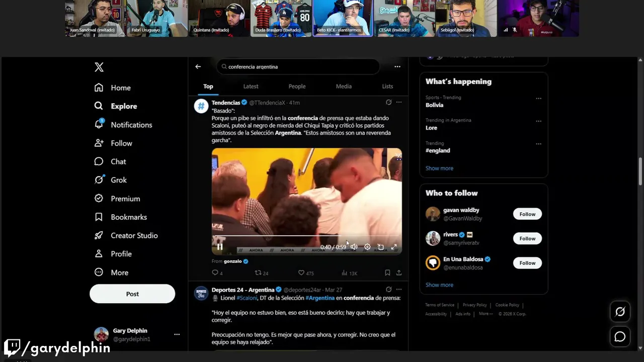Share the Tendencias post
The image size is (644, 362).
[x=399, y=273]
